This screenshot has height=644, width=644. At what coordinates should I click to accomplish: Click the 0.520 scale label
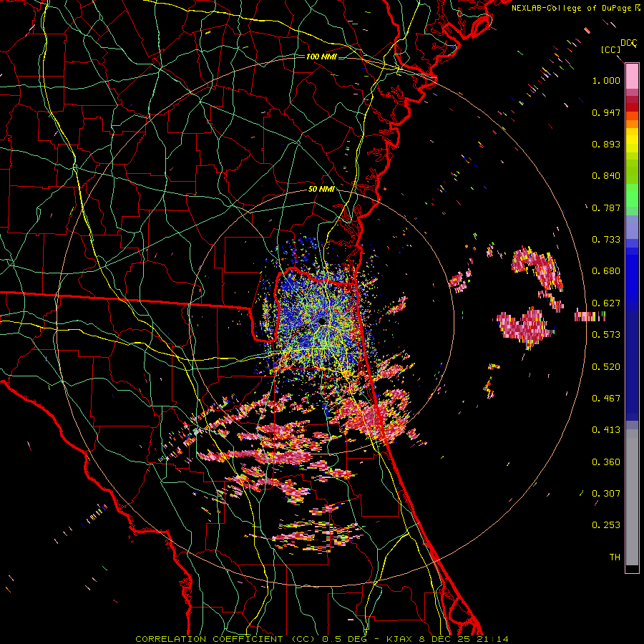coord(606,367)
